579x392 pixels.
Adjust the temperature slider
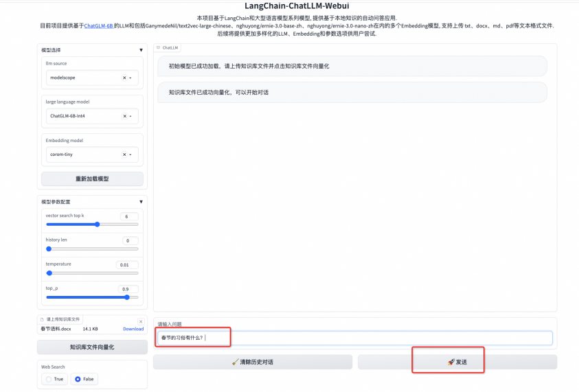(92, 273)
